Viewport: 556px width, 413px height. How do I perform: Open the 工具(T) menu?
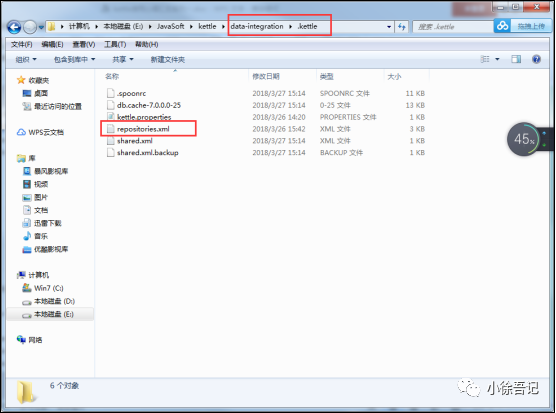tap(115, 44)
